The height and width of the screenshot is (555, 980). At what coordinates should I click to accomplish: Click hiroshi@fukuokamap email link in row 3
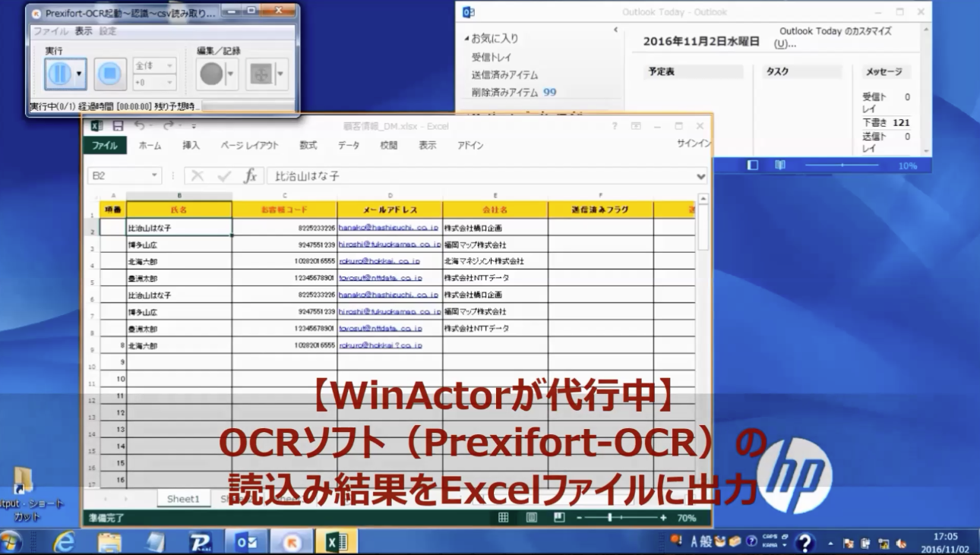390,245
